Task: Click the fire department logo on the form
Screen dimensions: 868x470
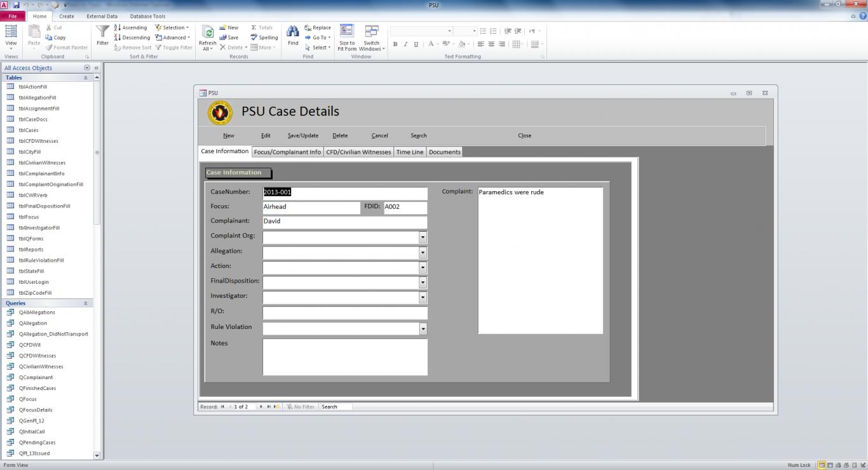Action: (220, 113)
